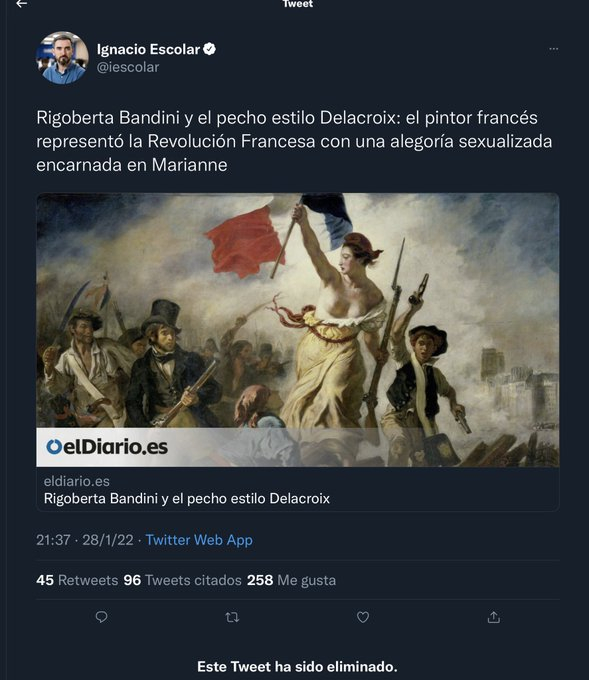Screen dimensions: 589x680
Task: Open card title Rigoberta Bandini y el pecho
Action: tap(187, 498)
